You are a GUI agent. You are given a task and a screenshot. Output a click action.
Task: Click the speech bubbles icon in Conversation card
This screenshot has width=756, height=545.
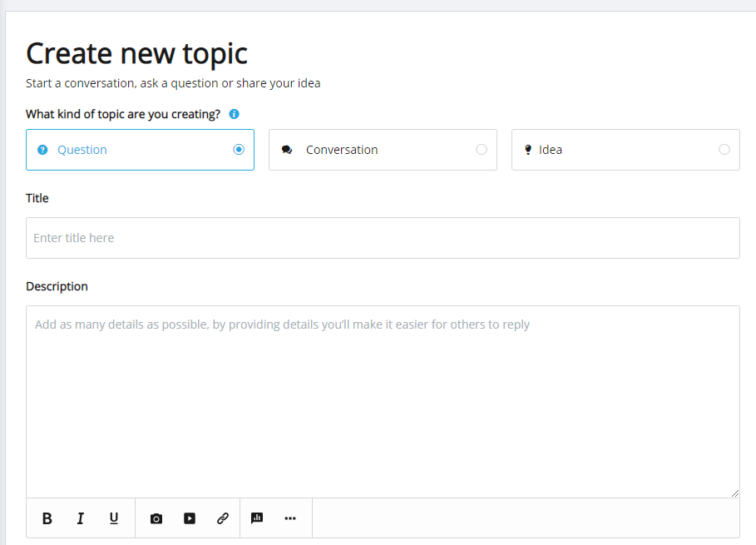pos(287,150)
